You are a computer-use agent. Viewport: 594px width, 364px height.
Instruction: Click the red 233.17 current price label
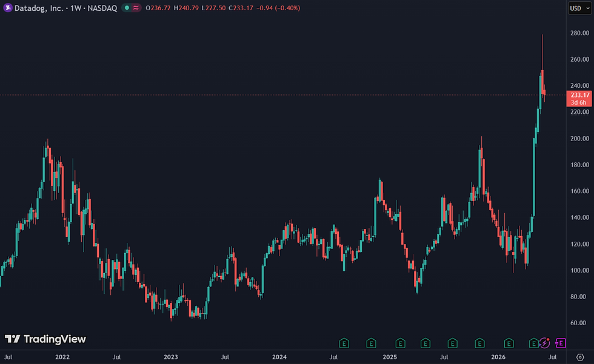coord(579,98)
